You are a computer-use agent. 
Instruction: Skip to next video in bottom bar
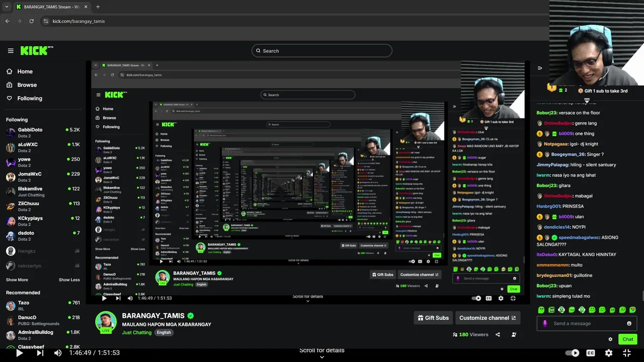pos(40,353)
